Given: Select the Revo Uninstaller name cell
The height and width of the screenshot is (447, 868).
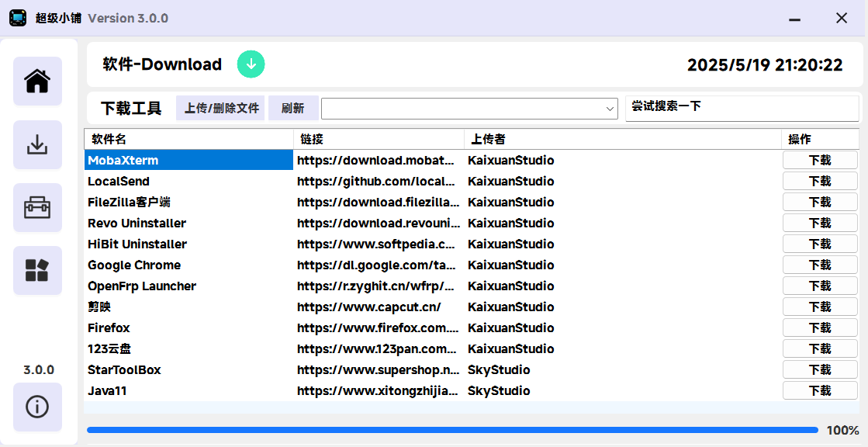Looking at the screenshot, I should click(188, 223).
